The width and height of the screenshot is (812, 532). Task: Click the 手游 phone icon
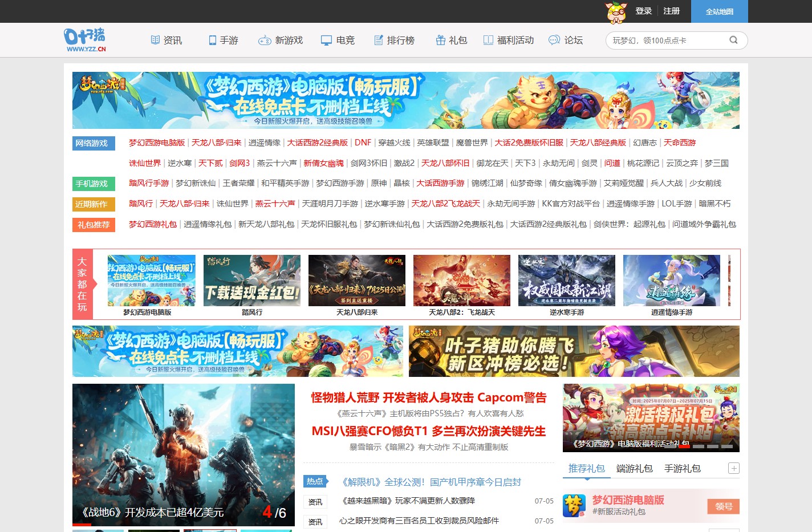(x=212, y=40)
